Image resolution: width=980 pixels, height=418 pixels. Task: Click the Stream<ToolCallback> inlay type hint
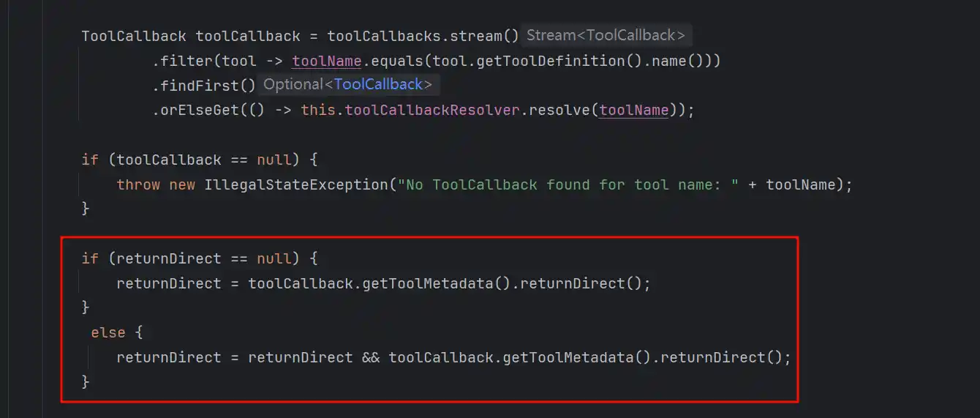coord(606,35)
